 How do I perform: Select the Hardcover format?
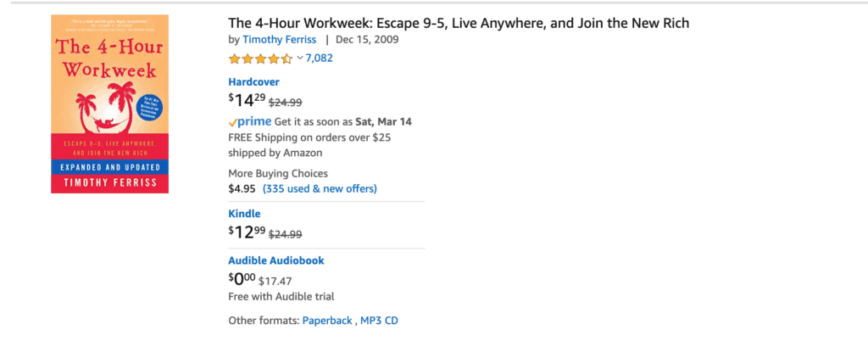(253, 82)
